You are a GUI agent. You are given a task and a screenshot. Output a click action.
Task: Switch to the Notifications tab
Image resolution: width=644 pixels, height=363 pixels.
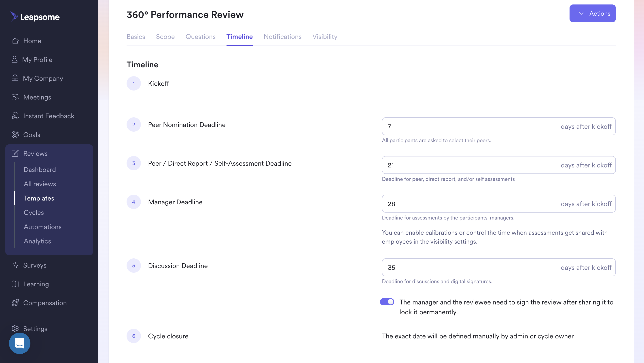[282, 37]
